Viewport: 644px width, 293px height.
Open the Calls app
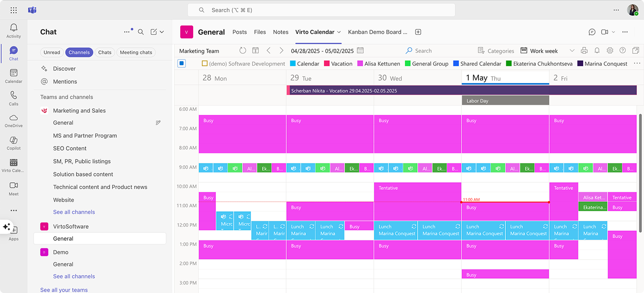click(13, 98)
